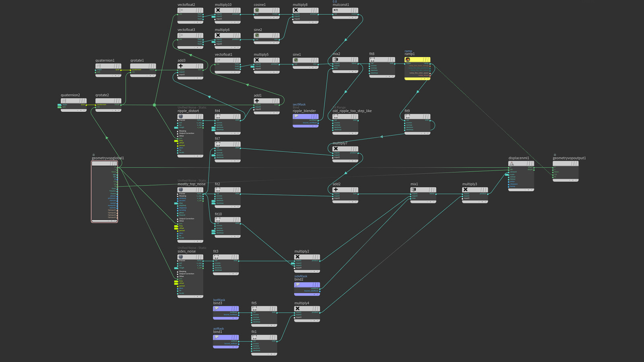
Task: Click the fit4 node's shift output port
Action: pos(241,120)
